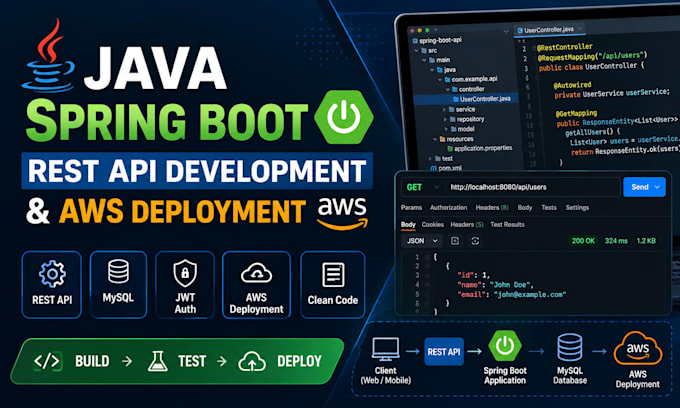
Task: Switch to the UserController.java editor tab
Action: [550, 30]
